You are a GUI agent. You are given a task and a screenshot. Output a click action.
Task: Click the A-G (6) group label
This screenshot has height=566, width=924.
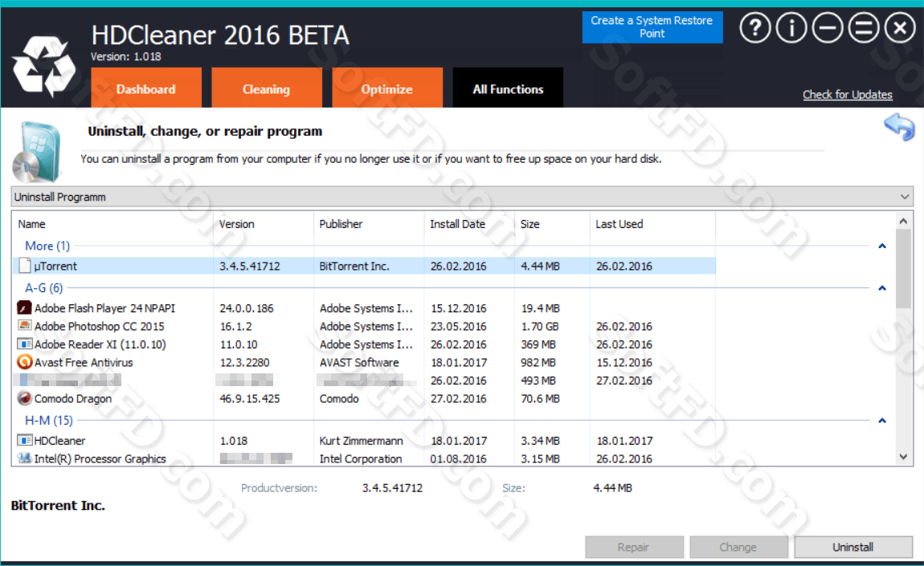(x=43, y=288)
